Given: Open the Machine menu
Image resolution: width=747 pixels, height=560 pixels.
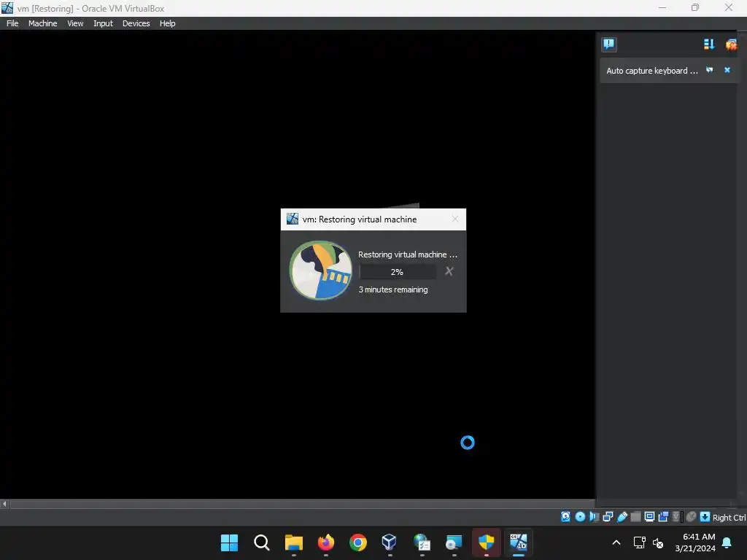Looking at the screenshot, I should coord(43,23).
